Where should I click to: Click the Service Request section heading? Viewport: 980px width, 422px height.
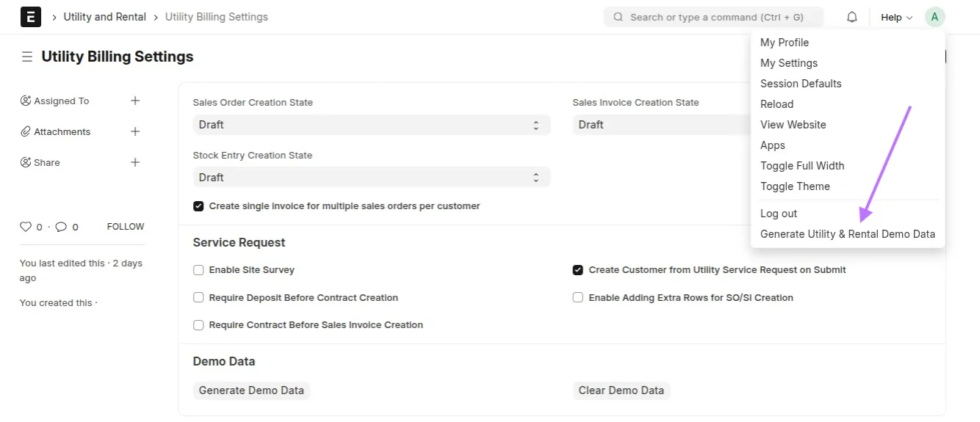point(239,242)
